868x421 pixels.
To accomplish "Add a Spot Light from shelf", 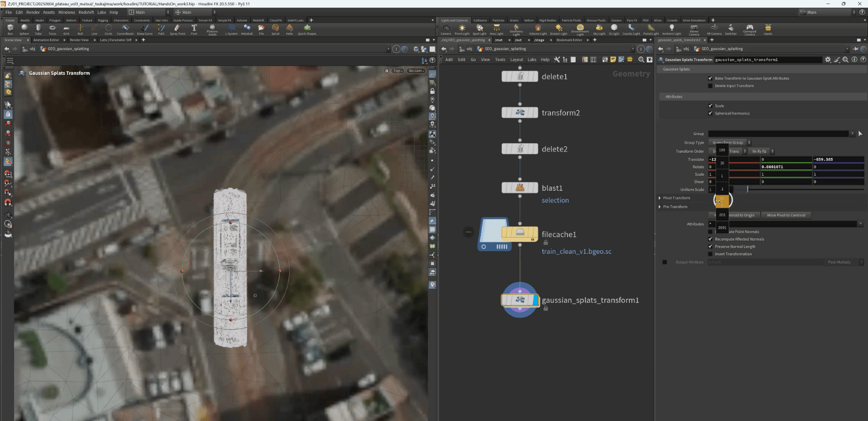I will pos(479,29).
